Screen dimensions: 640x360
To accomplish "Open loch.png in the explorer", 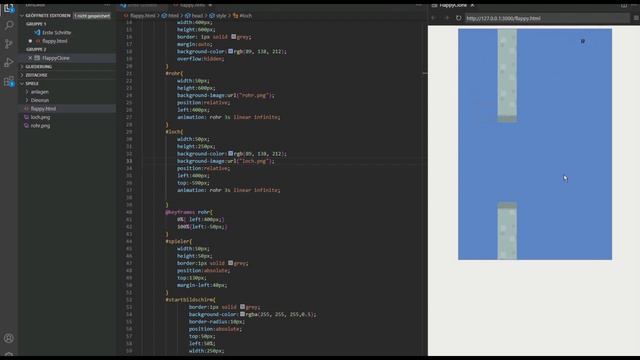I will [x=40, y=117].
